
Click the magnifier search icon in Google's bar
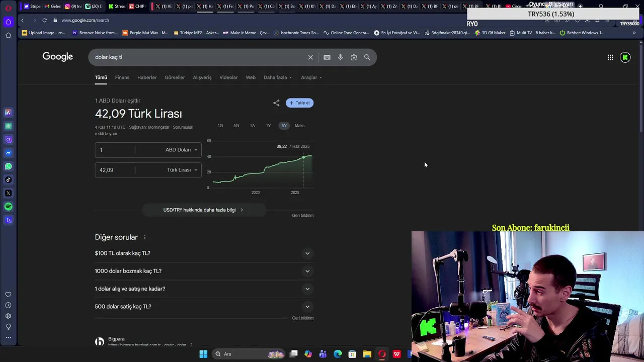367,57
